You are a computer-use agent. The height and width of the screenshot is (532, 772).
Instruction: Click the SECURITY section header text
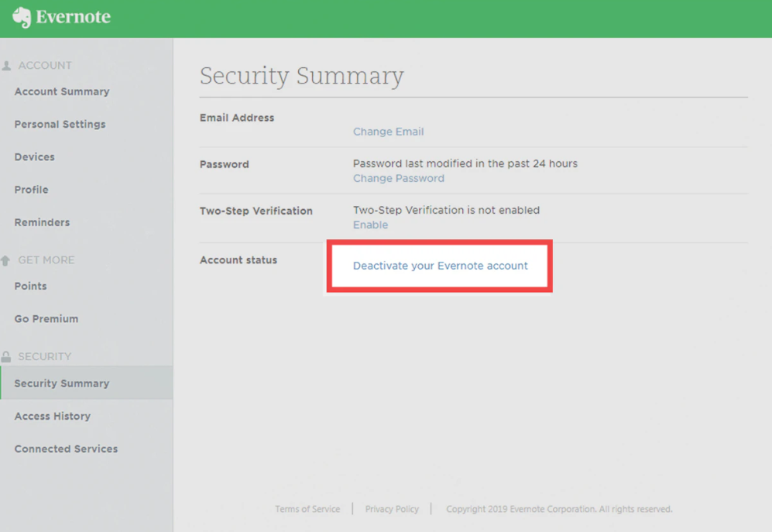tap(45, 357)
